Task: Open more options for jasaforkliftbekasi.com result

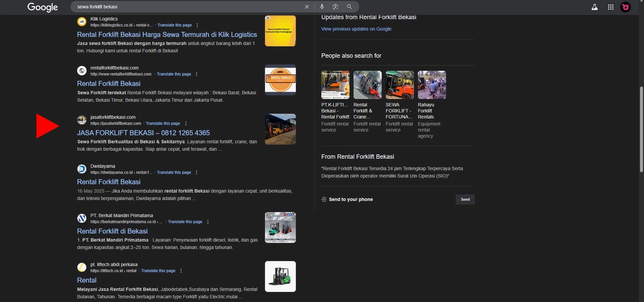Action: [x=186, y=124]
